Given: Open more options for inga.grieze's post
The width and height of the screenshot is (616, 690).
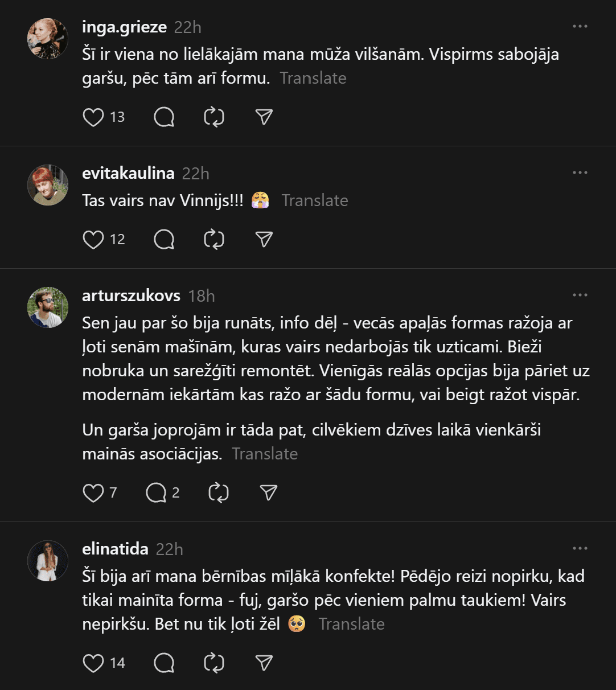Looking at the screenshot, I should click(x=580, y=27).
